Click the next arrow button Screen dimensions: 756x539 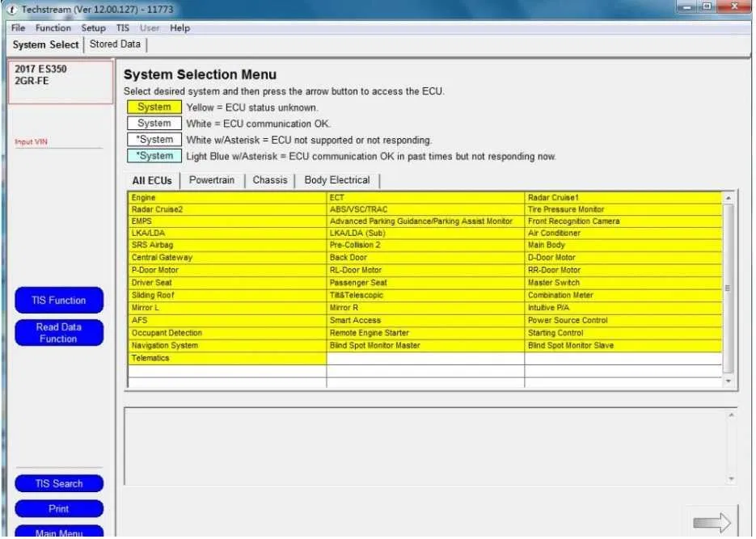pos(712,523)
